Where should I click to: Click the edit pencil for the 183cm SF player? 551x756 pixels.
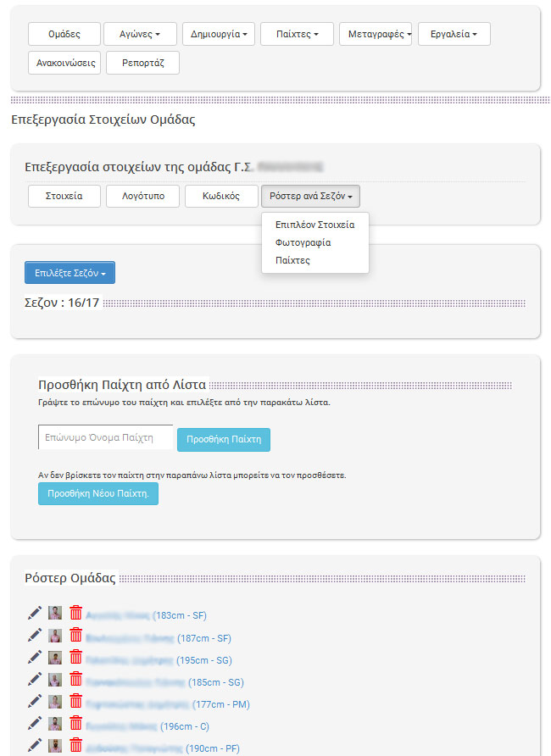point(35,613)
